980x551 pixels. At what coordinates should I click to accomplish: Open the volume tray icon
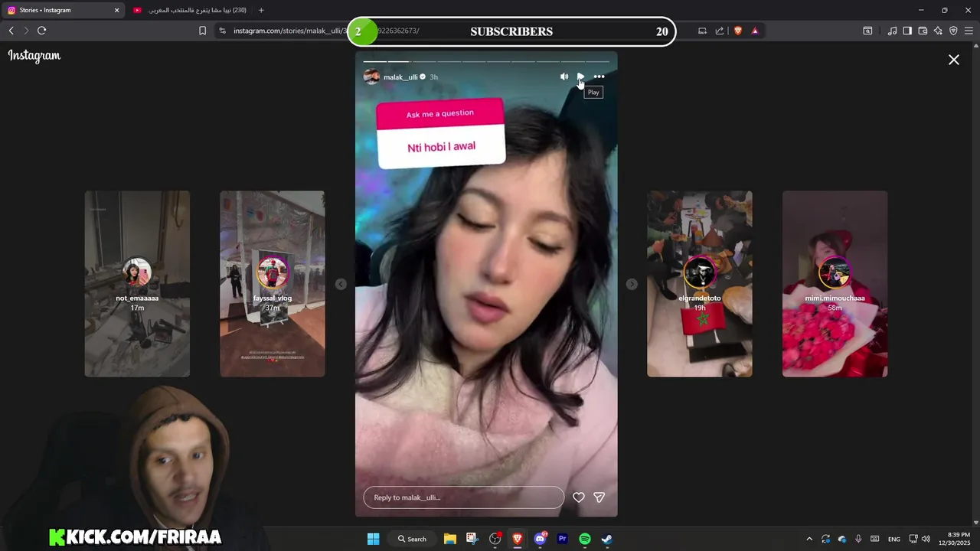tap(926, 539)
